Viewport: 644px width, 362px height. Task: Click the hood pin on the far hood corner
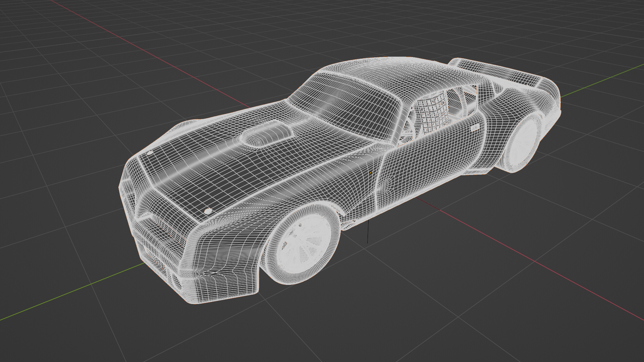[x=150, y=153]
